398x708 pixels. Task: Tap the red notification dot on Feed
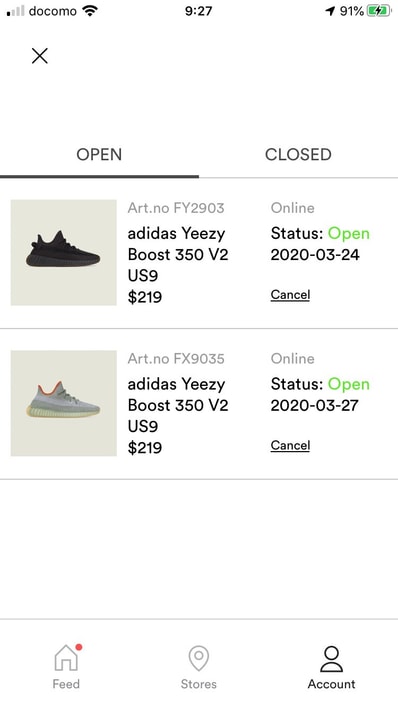coord(79,647)
